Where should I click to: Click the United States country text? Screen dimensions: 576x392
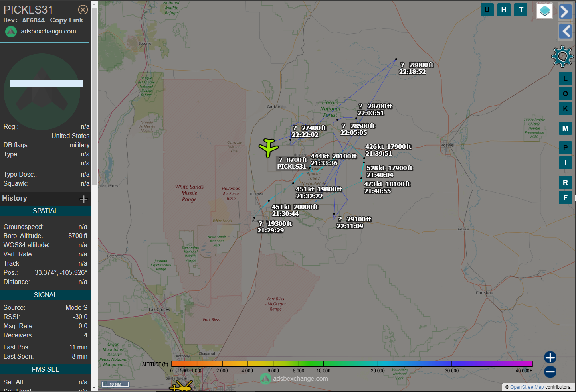pos(70,136)
